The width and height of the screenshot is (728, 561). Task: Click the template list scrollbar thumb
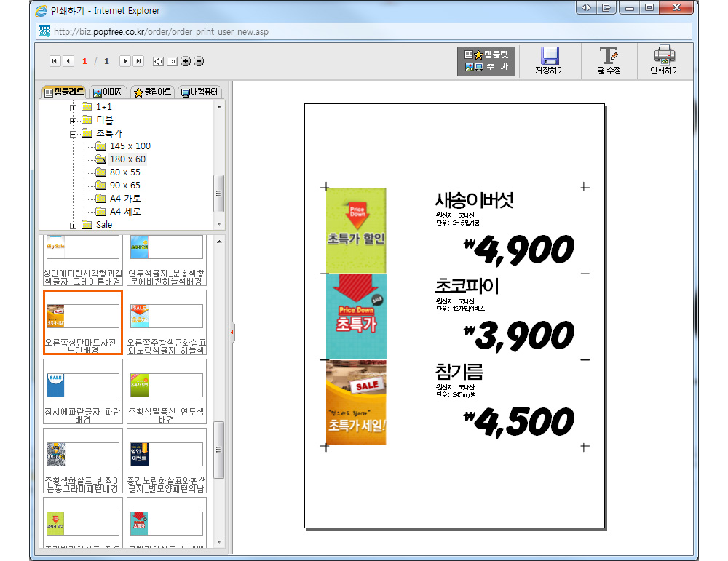click(219, 450)
